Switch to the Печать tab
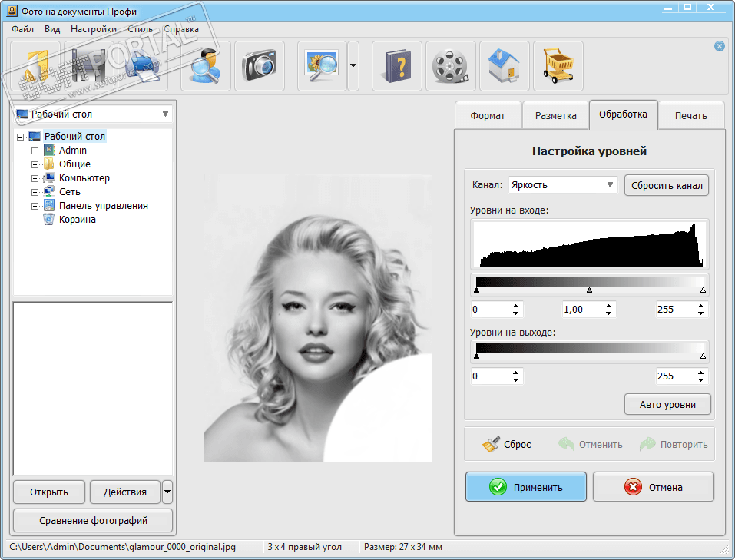 691,115
